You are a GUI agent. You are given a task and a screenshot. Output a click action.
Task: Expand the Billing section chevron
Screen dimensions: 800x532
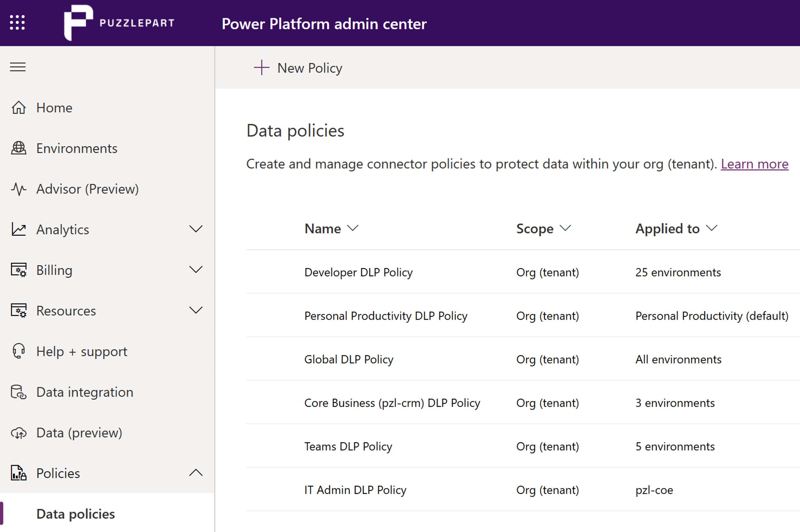196,270
